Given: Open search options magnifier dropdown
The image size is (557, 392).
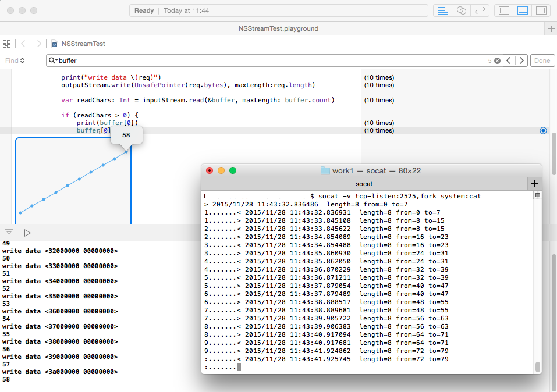Looking at the screenshot, I should (x=53, y=60).
